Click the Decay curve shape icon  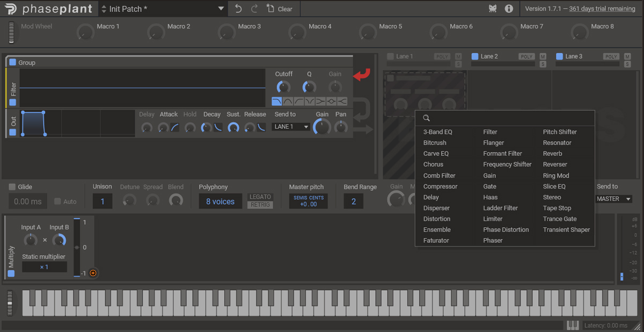(x=218, y=127)
